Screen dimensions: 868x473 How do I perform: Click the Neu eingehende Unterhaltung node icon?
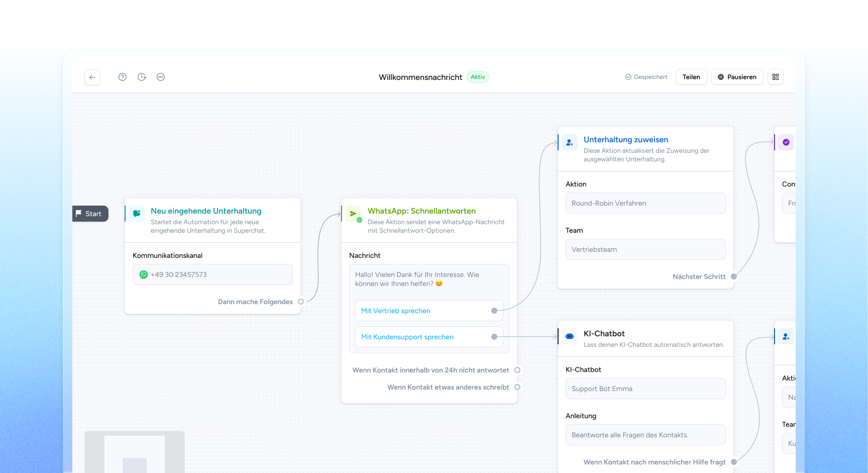pyautogui.click(x=137, y=213)
